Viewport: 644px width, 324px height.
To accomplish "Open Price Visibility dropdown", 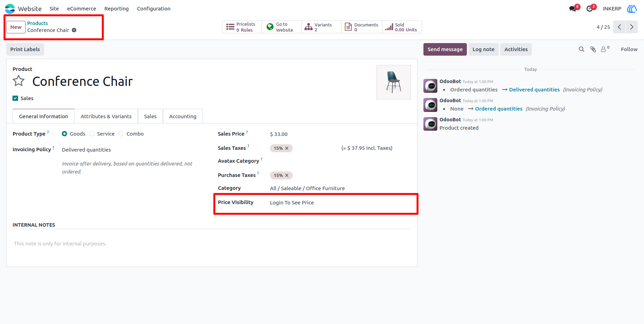I will coord(340,203).
